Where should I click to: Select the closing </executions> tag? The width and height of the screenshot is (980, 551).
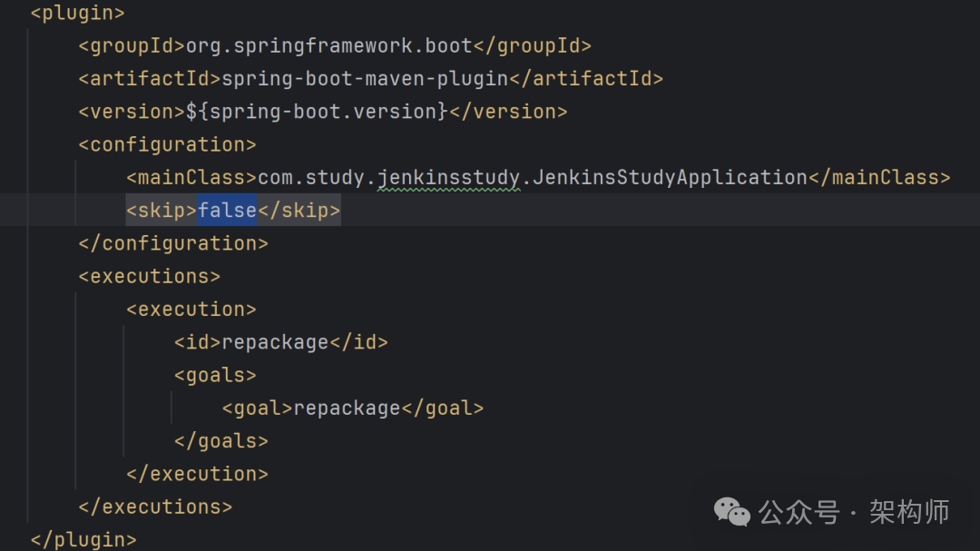tap(155, 507)
